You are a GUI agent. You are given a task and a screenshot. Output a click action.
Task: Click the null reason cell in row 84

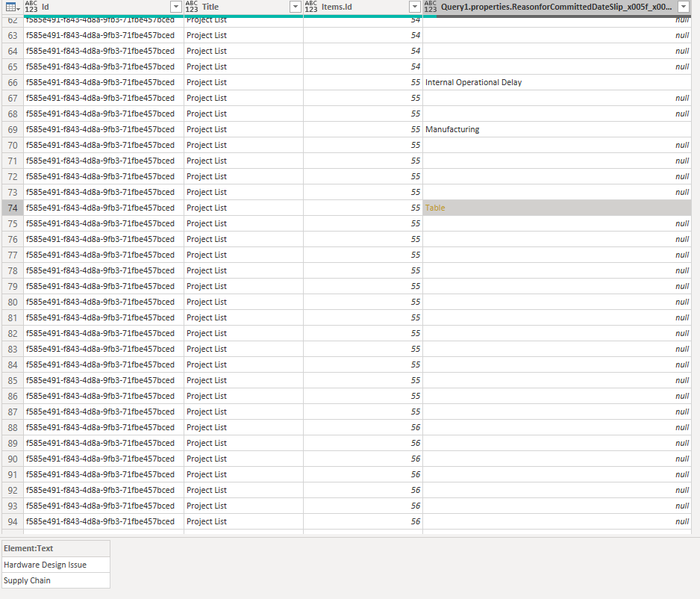click(557, 364)
